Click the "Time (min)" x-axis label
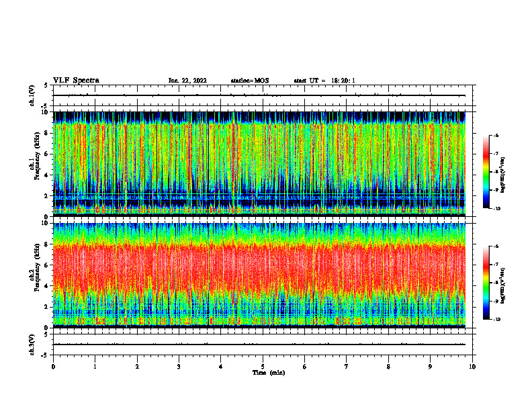Viewport: 532px width, 411px height. coord(269,373)
